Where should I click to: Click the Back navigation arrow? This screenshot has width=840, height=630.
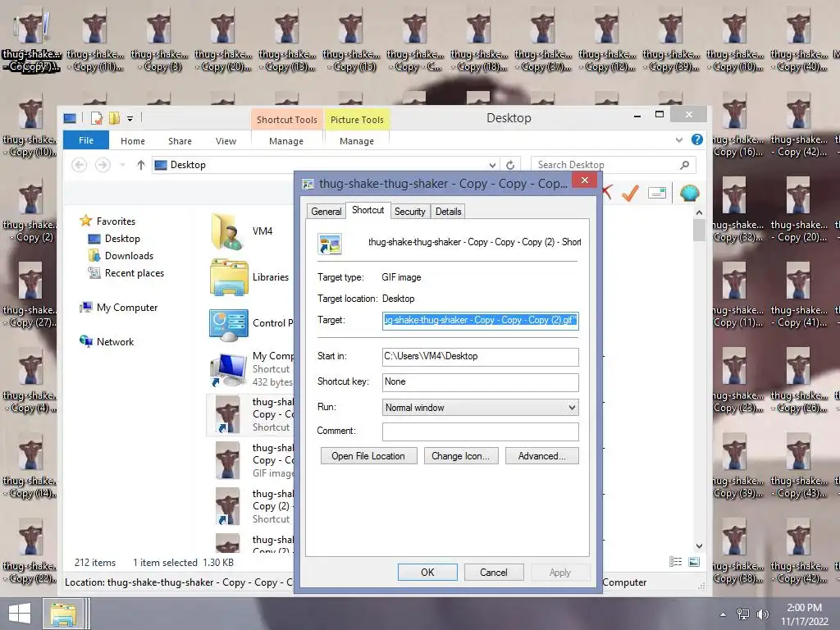[80, 165]
